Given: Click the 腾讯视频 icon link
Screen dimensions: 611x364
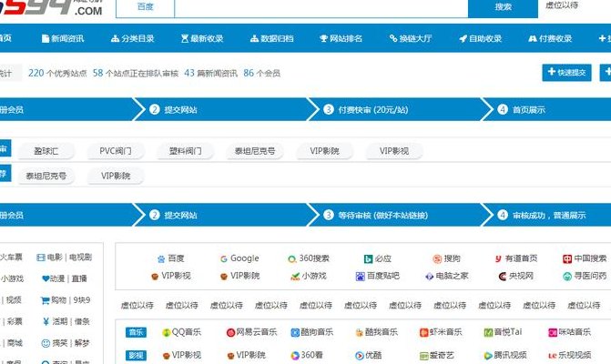Looking at the screenshot, I should click(x=505, y=355).
